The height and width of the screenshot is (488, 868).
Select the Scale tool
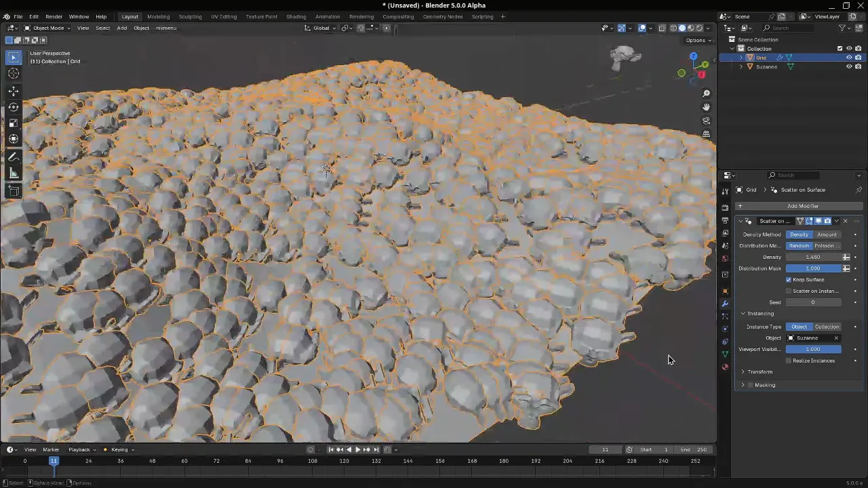tap(14, 123)
